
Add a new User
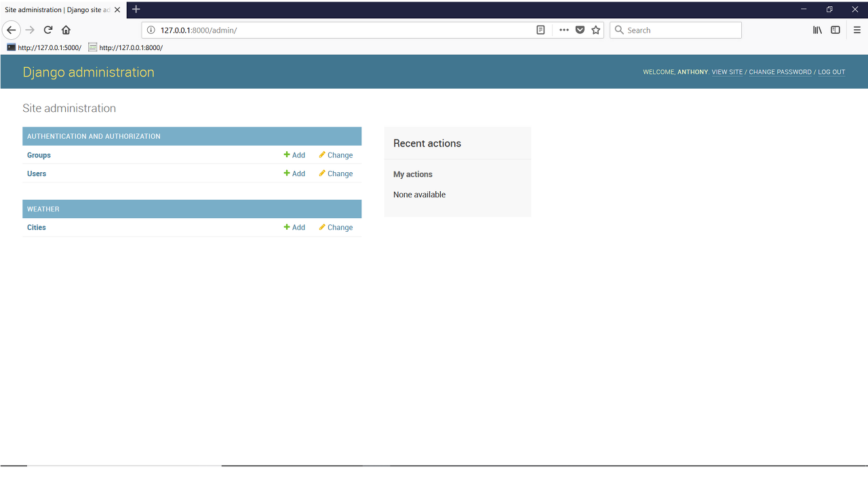[x=294, y=174]
